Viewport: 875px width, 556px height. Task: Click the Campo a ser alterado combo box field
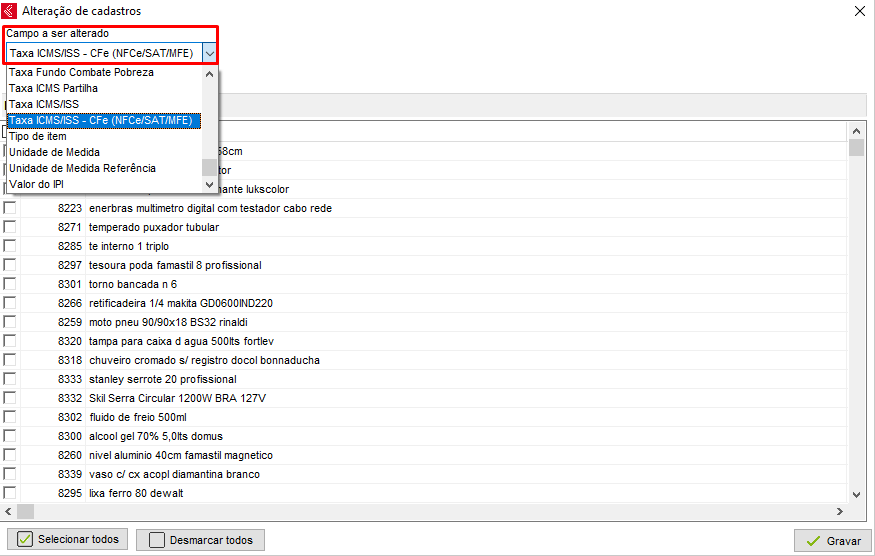click(103, 53)
